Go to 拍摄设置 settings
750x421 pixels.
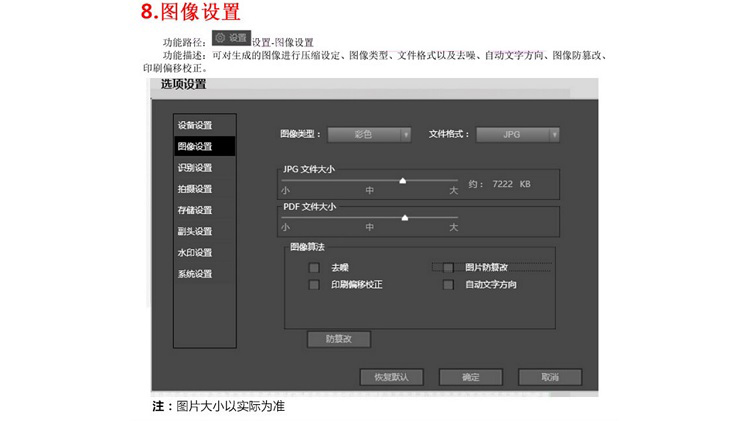tap(205, 189)
